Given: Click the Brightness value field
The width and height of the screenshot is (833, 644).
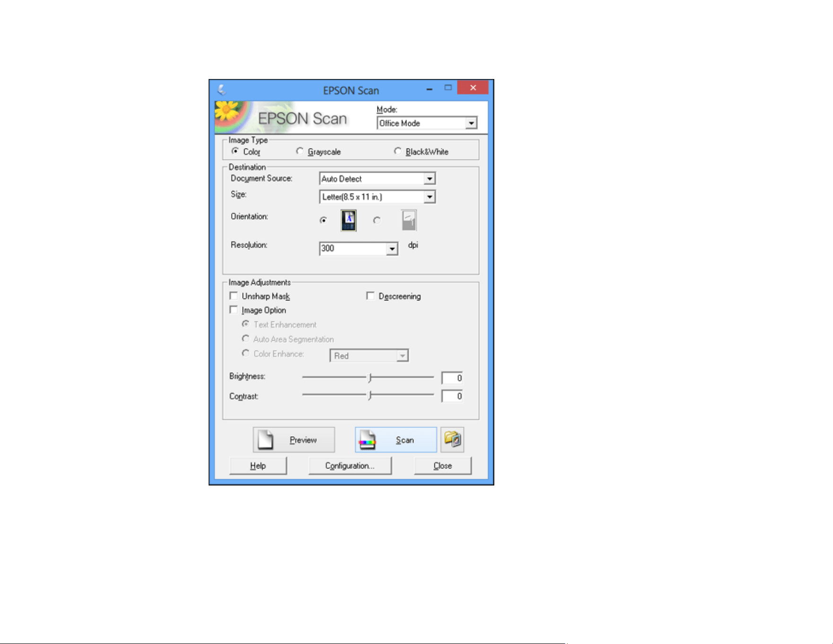Looking at the screenshot, I should pyautogui.click(x=452, y=378).
